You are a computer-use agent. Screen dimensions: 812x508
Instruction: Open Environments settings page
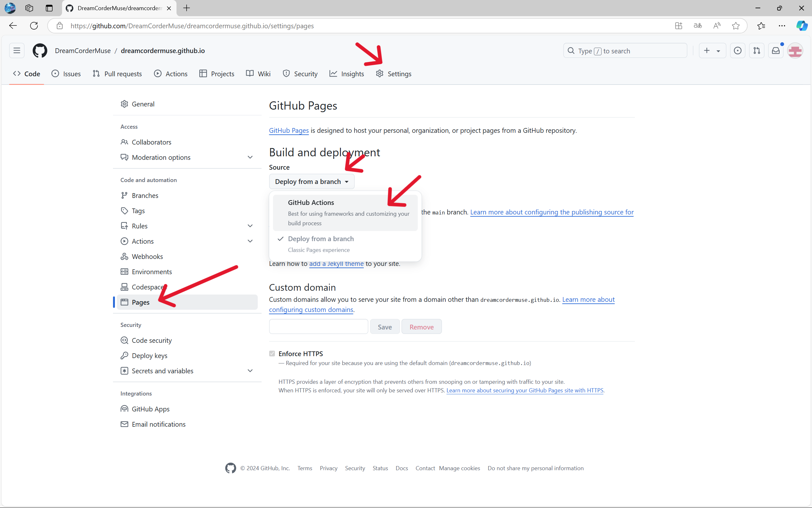[187, 271]
